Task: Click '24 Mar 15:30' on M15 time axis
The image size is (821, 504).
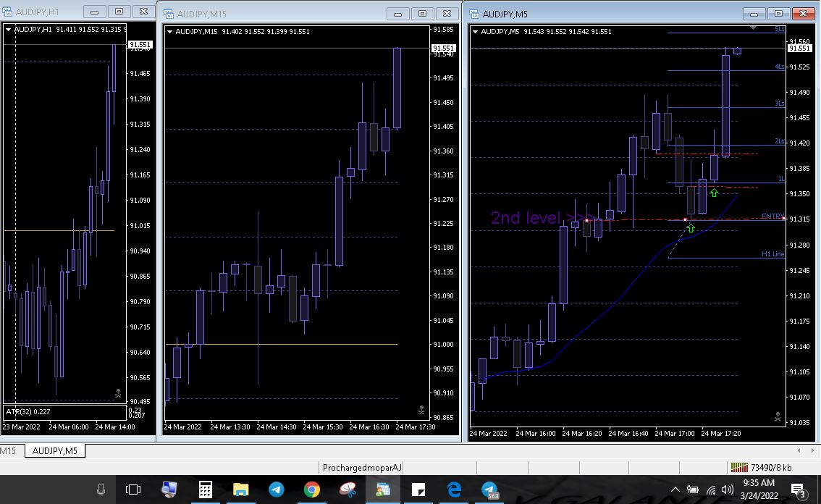Action: click(323, 427)
